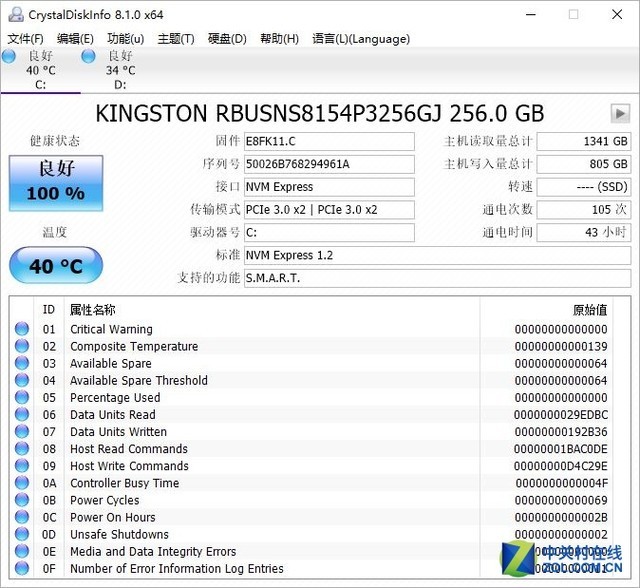Select the Unsafe Shutdowns attribute name
The image size is (640, 588).
119,534
